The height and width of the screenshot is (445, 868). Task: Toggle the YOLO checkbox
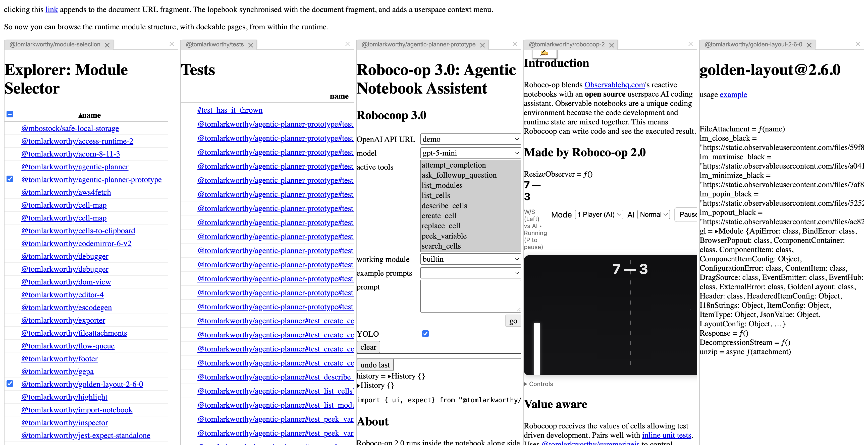click(425, 334)
